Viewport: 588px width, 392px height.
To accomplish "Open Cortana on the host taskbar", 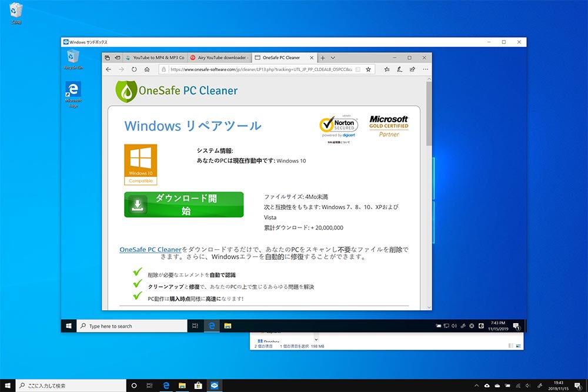I will [x=134, y=386].
